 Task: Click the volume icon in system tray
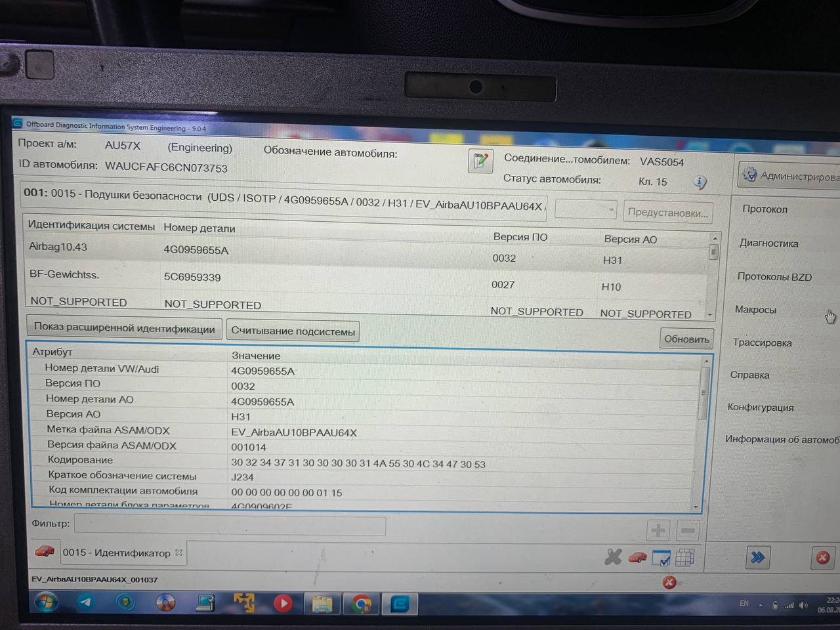804,605
